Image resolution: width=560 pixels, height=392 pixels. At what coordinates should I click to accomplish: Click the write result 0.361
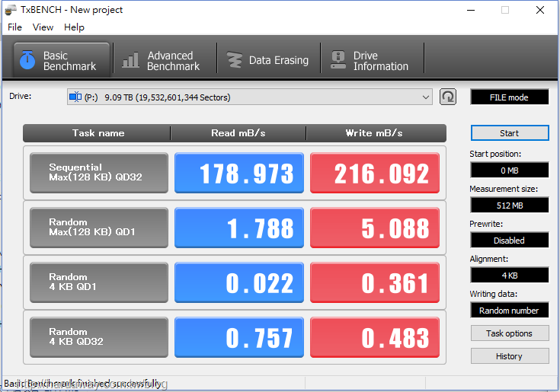tap(375, 282)
